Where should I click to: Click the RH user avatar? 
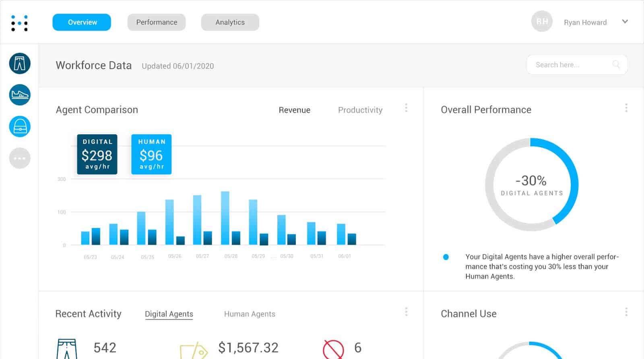click(x=542, y=21)
